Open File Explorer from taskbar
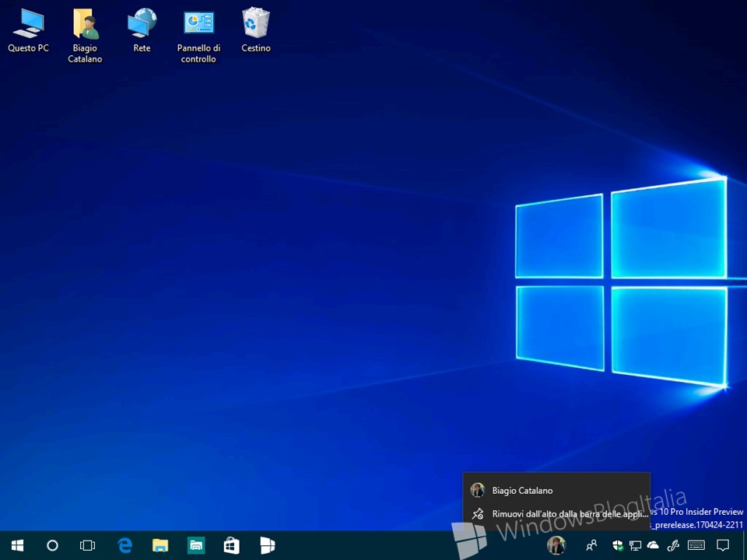The height and width of the screenshot is (560, 747). tap(160, 545)
